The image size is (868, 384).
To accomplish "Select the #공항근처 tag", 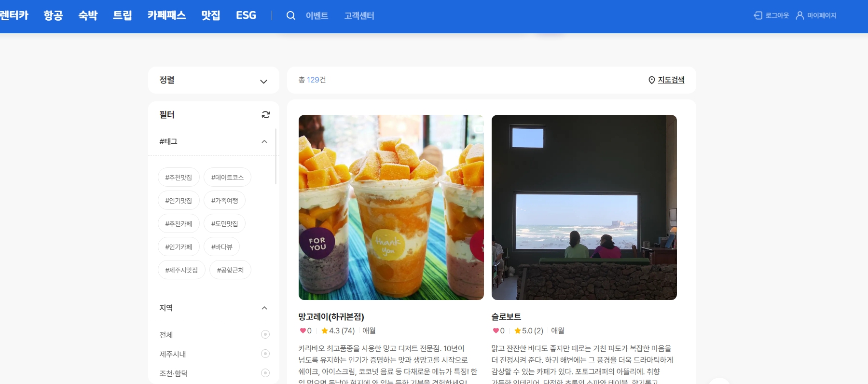I will click(x=230, y=270).
